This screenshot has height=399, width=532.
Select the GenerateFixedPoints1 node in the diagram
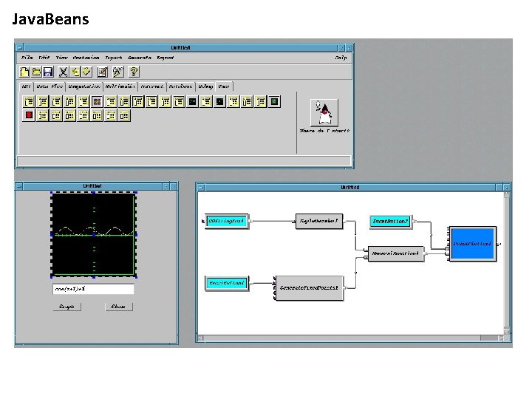tap(309, 287)
